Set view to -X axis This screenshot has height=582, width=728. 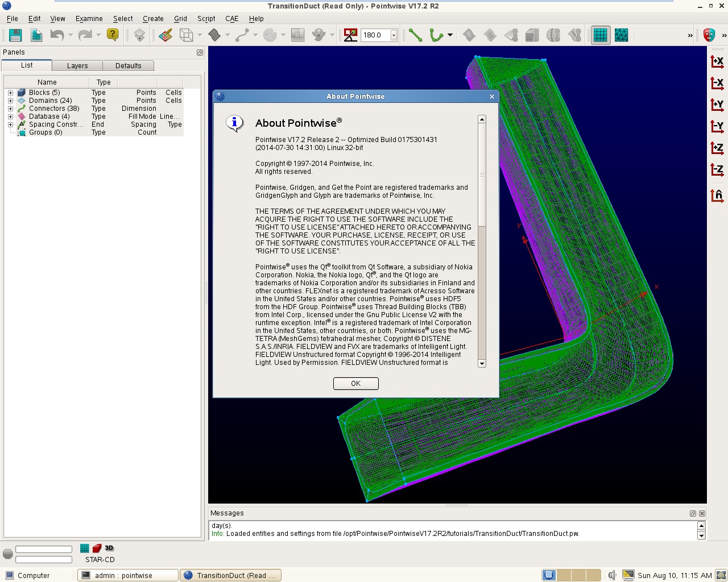point(717,83)
